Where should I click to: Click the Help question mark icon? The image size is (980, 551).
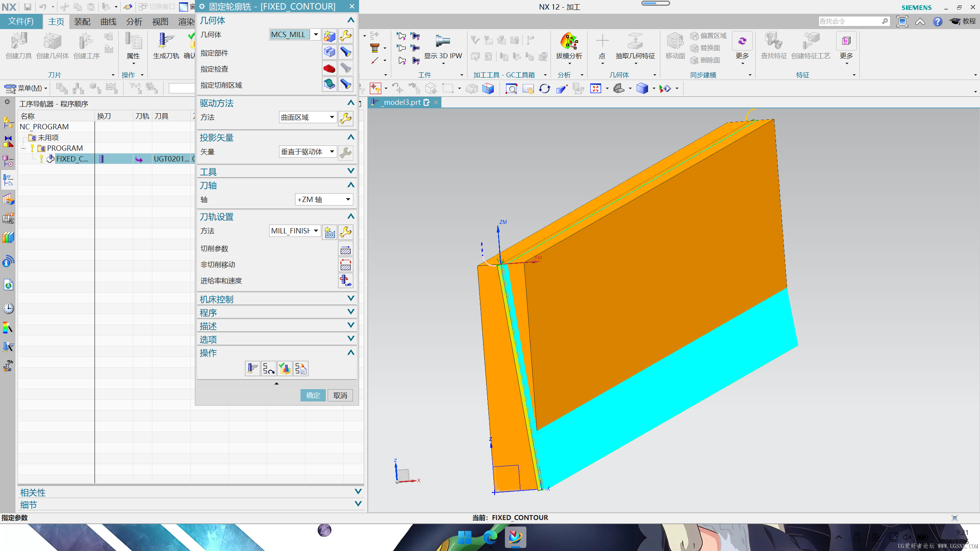click(938, 21)
